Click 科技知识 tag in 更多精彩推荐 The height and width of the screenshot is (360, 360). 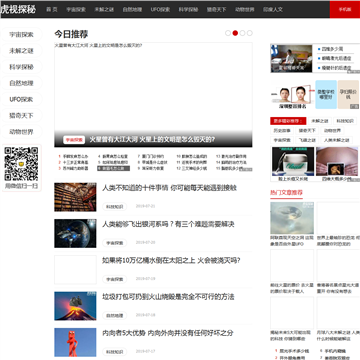click(345, 121)
